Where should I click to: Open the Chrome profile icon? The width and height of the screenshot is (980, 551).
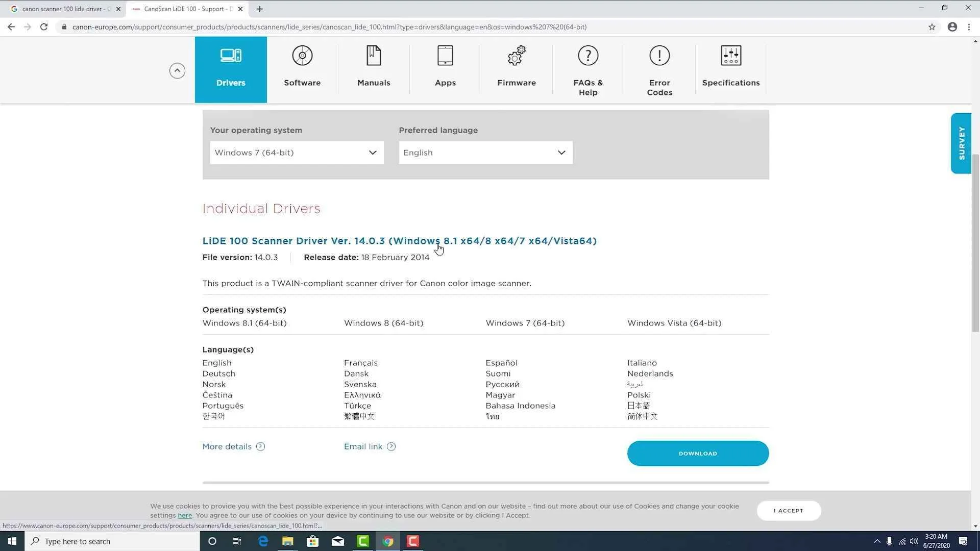pos(952,27)
